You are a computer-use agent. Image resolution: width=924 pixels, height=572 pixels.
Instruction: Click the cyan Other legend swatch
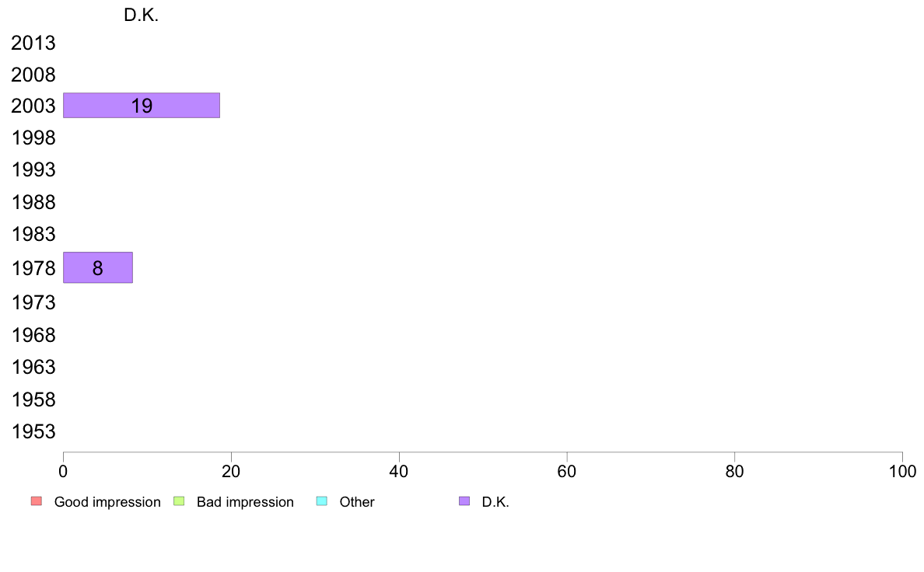click(x=322, y=501)
